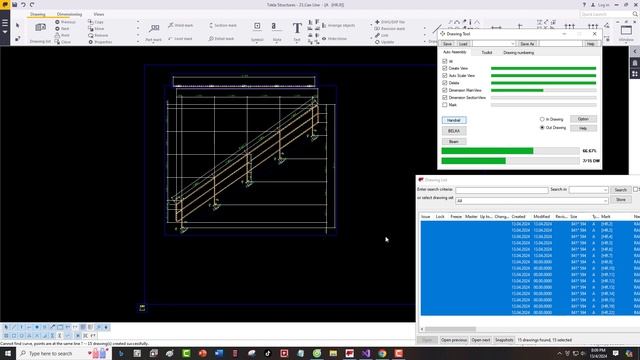The width and height of the screenshot is (640, 360).
Task: Select the Out Drawing radio button
Action: pos(542,128)
